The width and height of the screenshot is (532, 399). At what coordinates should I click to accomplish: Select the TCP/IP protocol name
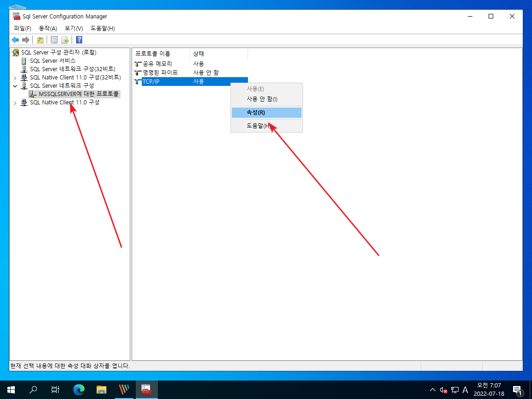[151, 81]
